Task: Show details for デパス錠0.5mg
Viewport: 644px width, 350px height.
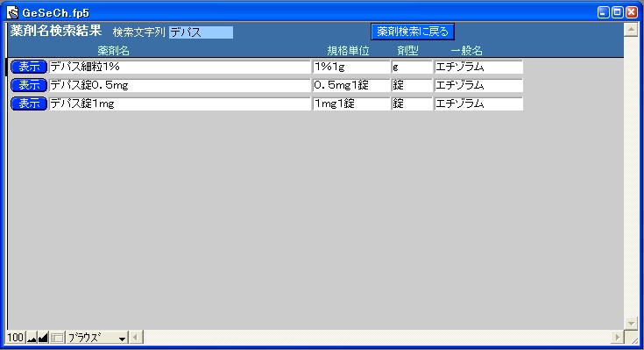Action: 29,85
